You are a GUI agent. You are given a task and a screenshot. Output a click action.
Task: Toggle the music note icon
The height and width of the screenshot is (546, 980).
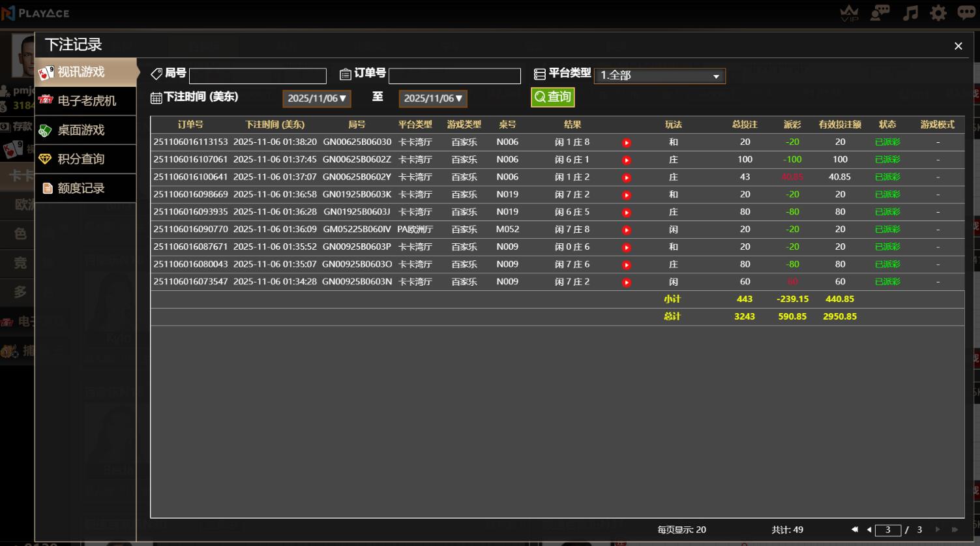pyautogui.click(x=910, y=13)
